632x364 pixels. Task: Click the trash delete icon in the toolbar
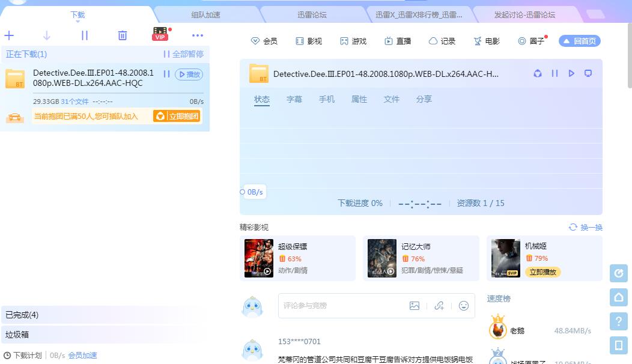tap(123, 35)
